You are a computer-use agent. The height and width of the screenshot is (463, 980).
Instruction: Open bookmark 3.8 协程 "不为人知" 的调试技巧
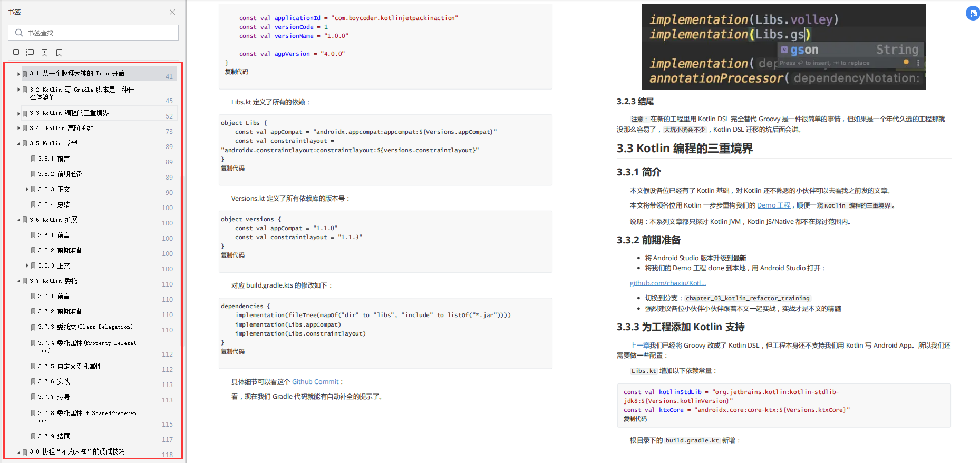(x=77, y=451)
